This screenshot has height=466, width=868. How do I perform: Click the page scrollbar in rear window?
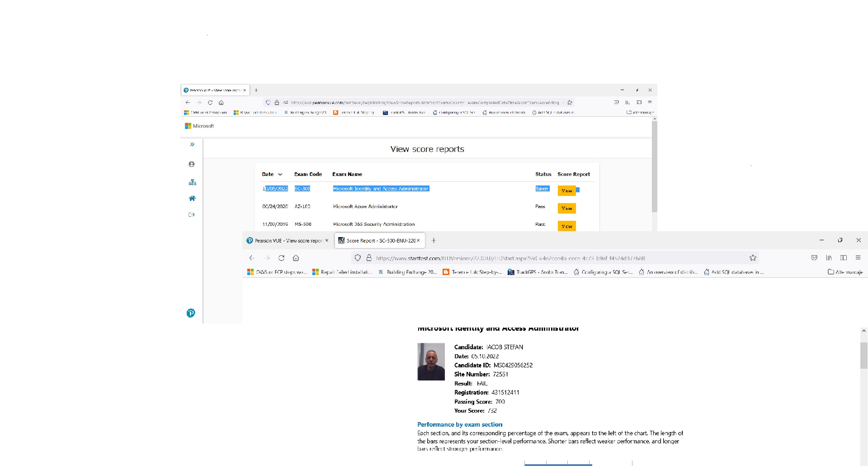coord(655,166)
